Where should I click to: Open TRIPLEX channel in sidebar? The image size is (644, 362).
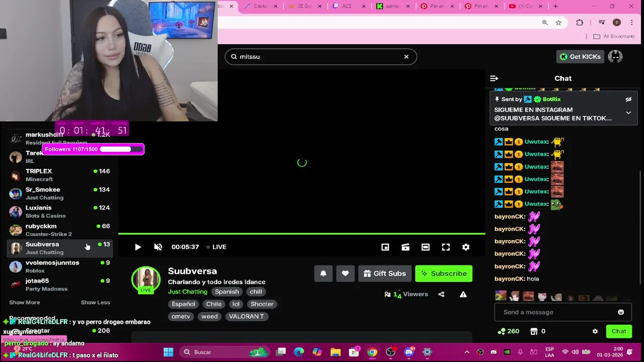[60, 175]
